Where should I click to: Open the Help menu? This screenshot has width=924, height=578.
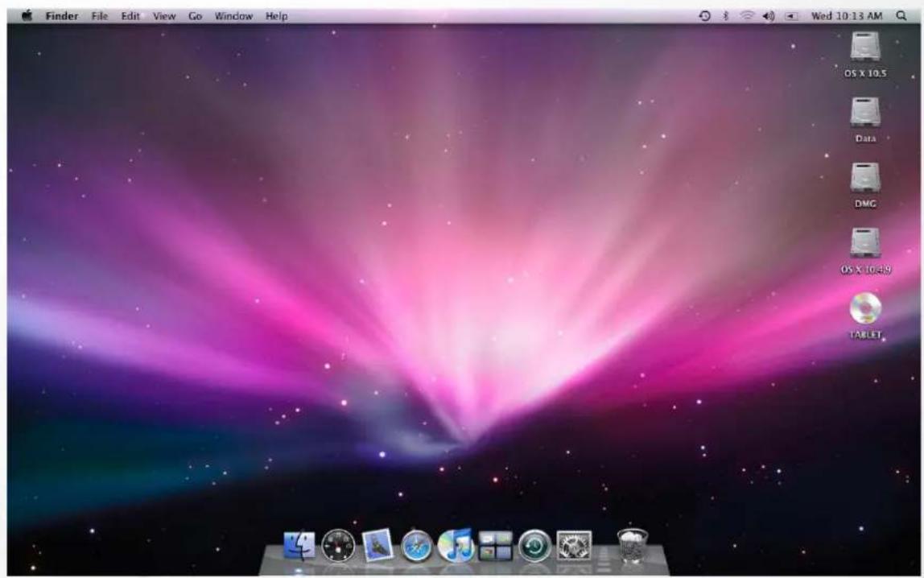tap(276, 16)
